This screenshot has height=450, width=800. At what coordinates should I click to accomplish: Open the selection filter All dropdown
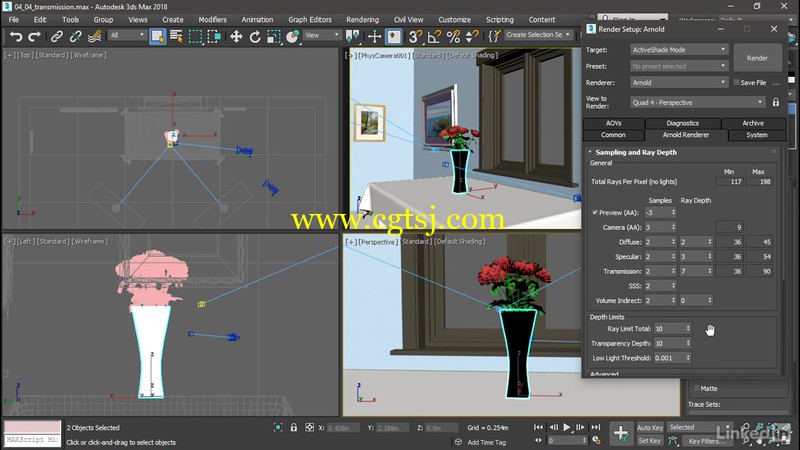[127, 35]
